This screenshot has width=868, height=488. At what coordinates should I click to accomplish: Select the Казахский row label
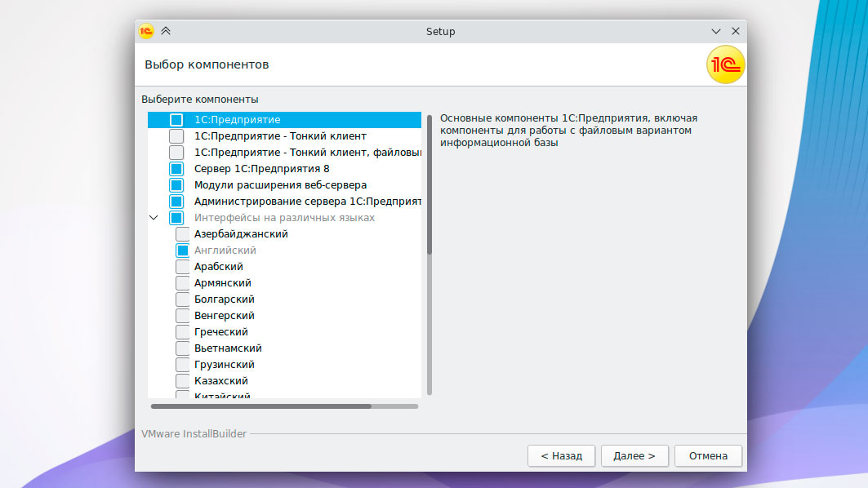pyautogui.click(x=220, y=380)
